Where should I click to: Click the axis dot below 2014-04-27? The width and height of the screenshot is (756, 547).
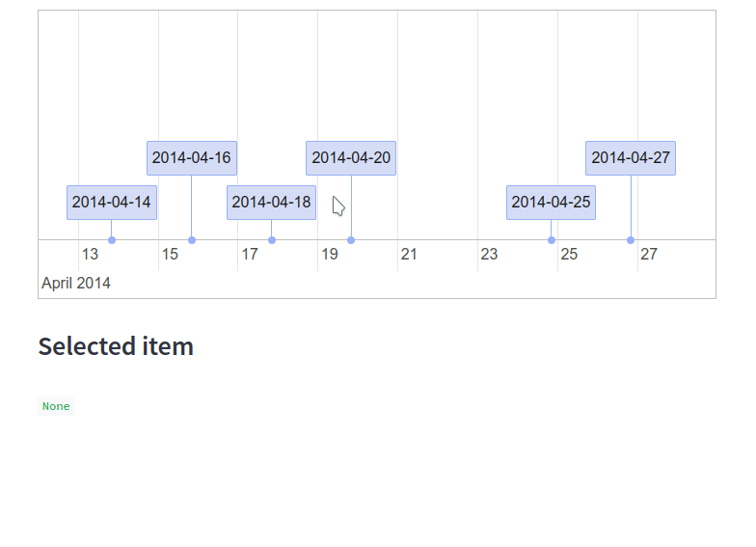point(631,240)
